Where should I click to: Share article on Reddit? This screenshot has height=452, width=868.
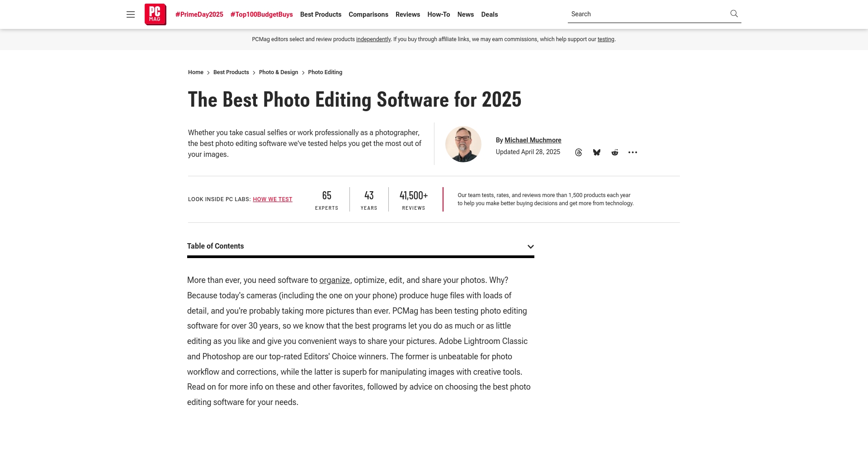[x=615, y=152]
